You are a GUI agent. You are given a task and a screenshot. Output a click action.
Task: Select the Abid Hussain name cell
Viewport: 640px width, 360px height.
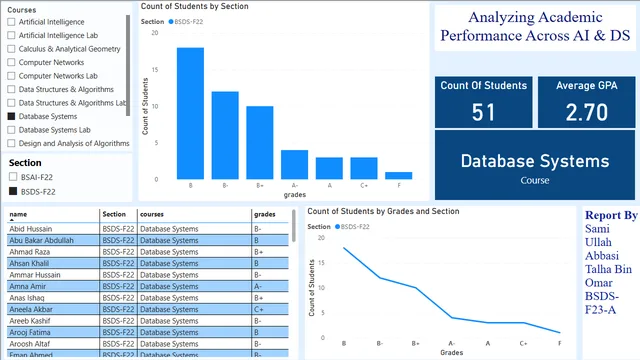pyautogui.click(x=53, y=229)
